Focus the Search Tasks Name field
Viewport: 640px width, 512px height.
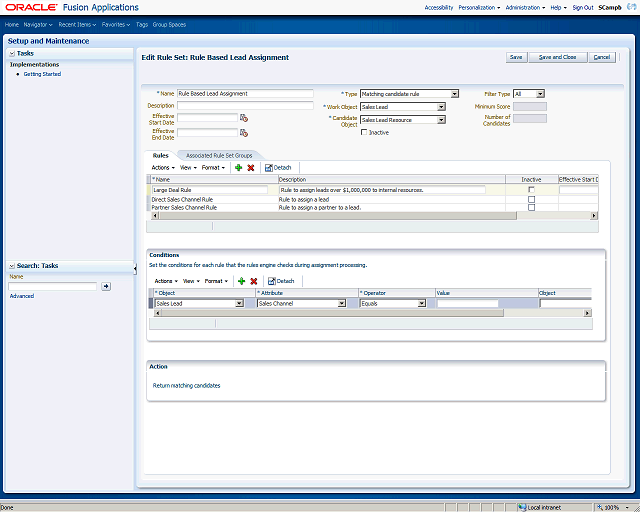[x=53, y=287]
